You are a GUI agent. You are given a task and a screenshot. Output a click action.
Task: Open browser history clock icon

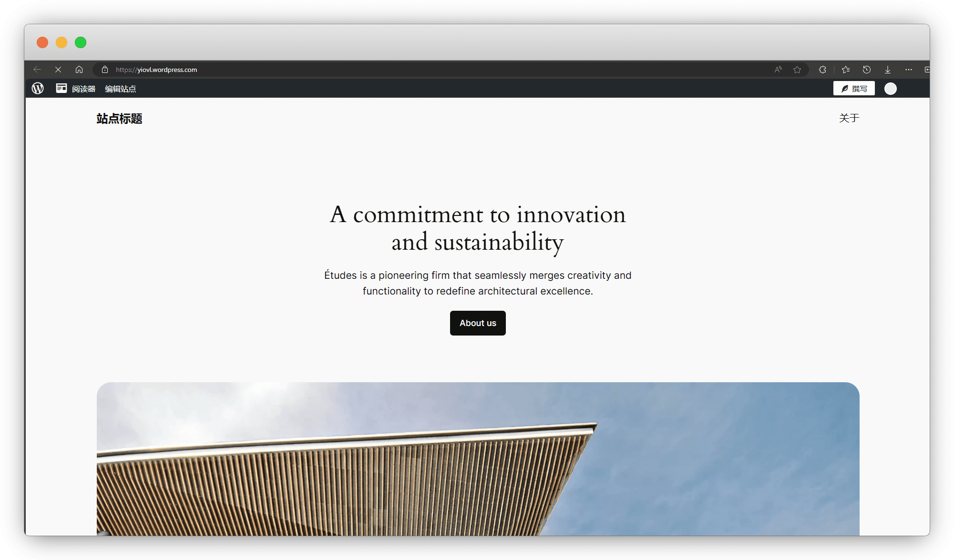(867, 70)
